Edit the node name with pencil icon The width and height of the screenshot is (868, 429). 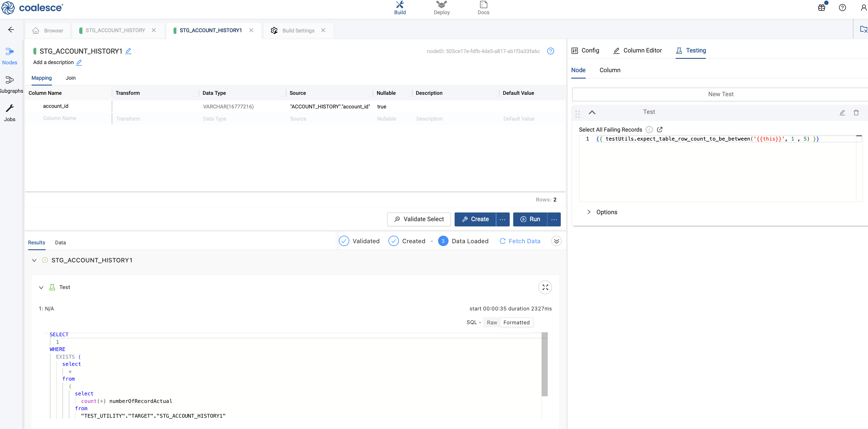point(129,51)
